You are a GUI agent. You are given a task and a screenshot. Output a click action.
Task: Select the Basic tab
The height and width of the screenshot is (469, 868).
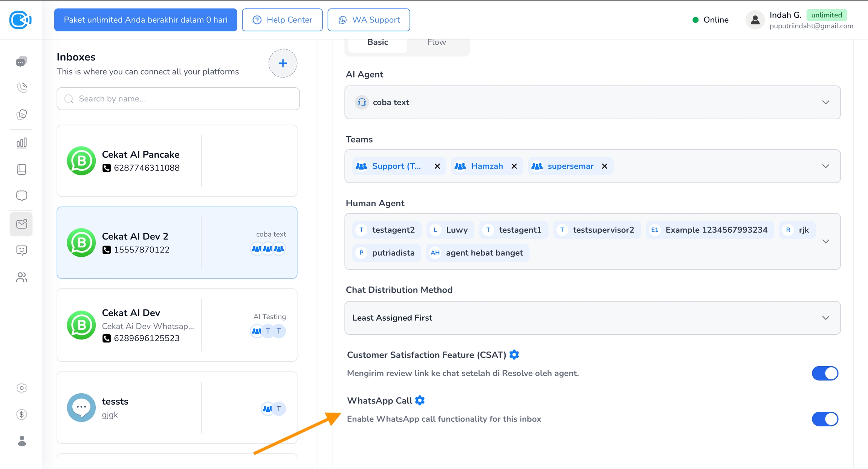377,42
